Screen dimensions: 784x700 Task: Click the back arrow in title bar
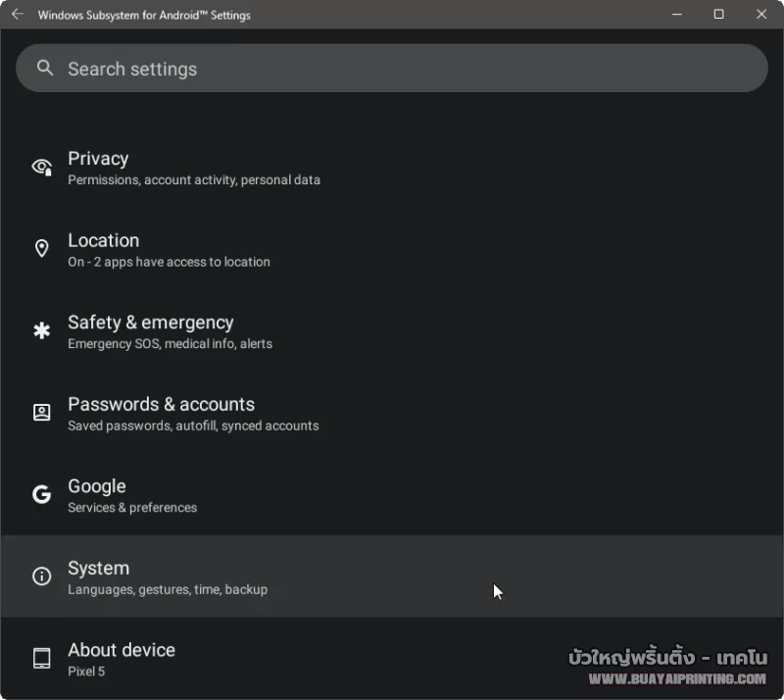pos(17,15)
